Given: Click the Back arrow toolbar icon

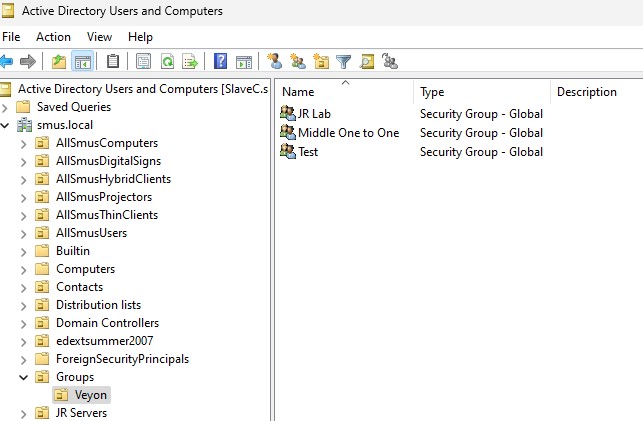Looking at the screenshot, I should [x=6, y=61].
